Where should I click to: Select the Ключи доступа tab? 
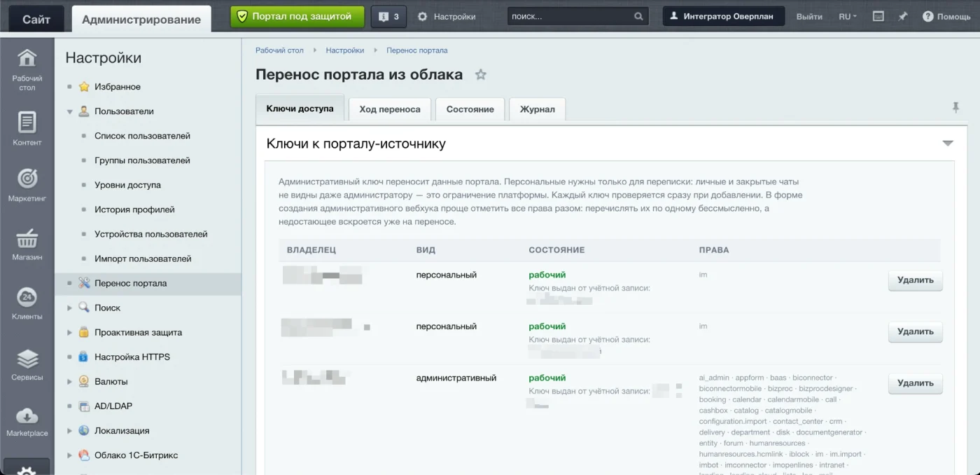coord(300,109)
